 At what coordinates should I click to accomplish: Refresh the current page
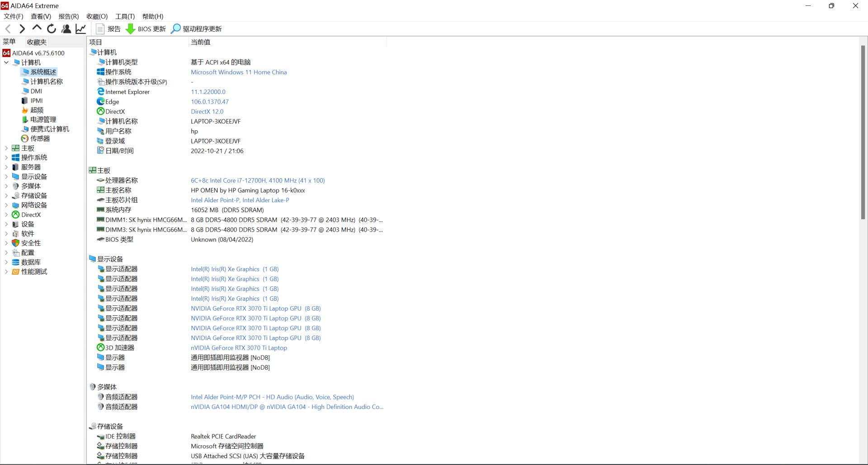52,29
